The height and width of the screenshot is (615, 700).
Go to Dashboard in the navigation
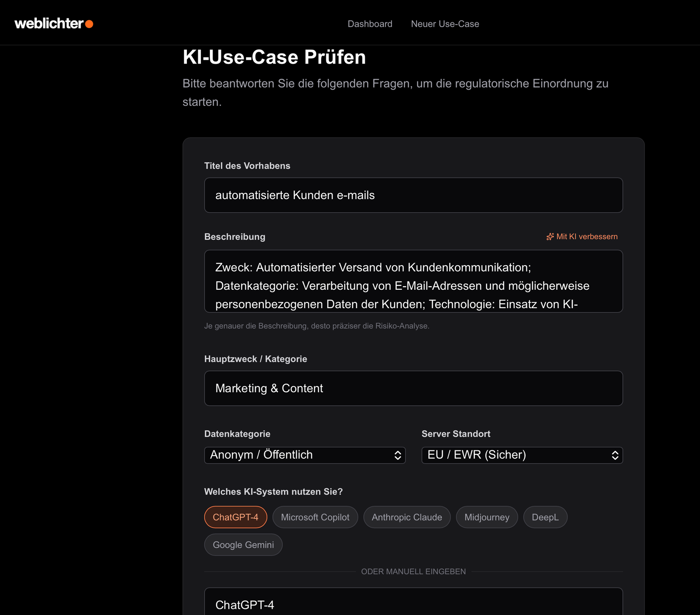pyautogui.click(x=370, y=24)
